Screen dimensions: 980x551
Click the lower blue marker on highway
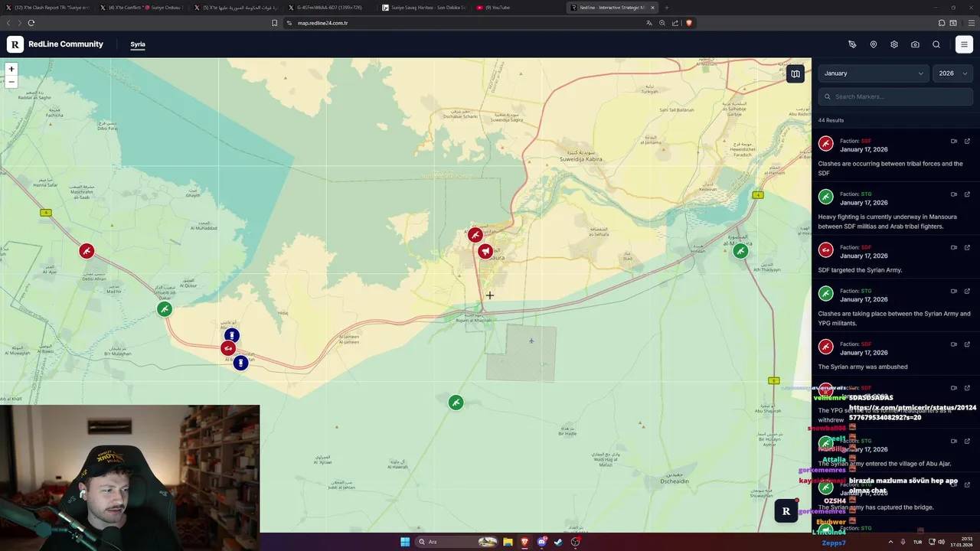(240, 363)
